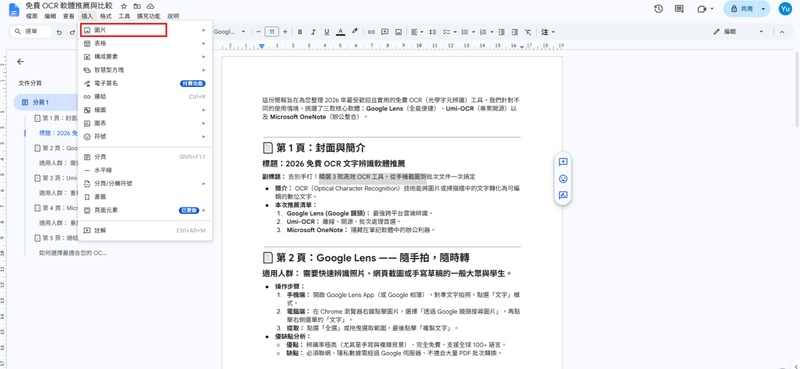The image size is (800, 369).
Task: Select 表格 in insert menu
Action: pyautogui.click(x=145, y=43)
